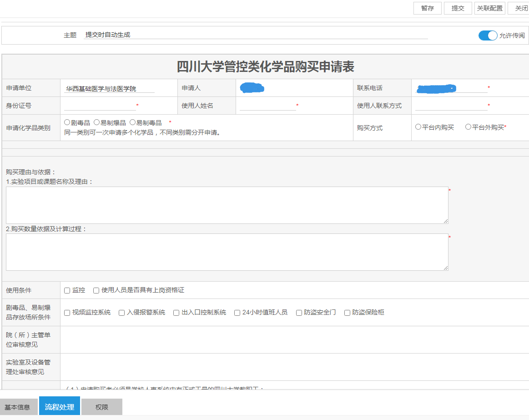Screen dimensions: 529x420
Task: Choose 平台外购买 purchase method
Action: tap(468, 127)
